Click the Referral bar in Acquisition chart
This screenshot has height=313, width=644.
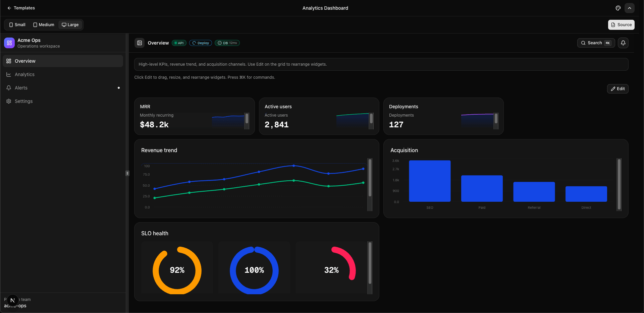tap(534, 192)
